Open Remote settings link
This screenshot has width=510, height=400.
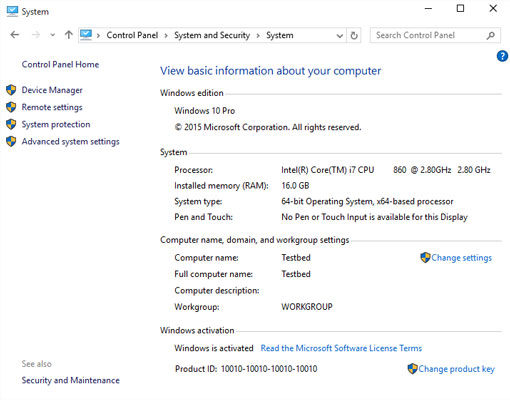tap(52, 107)
